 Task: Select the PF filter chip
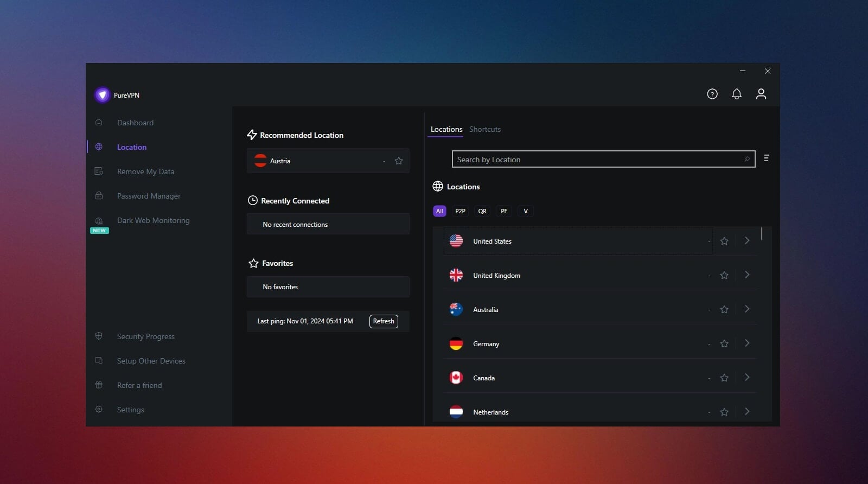(x=504, y=211)
